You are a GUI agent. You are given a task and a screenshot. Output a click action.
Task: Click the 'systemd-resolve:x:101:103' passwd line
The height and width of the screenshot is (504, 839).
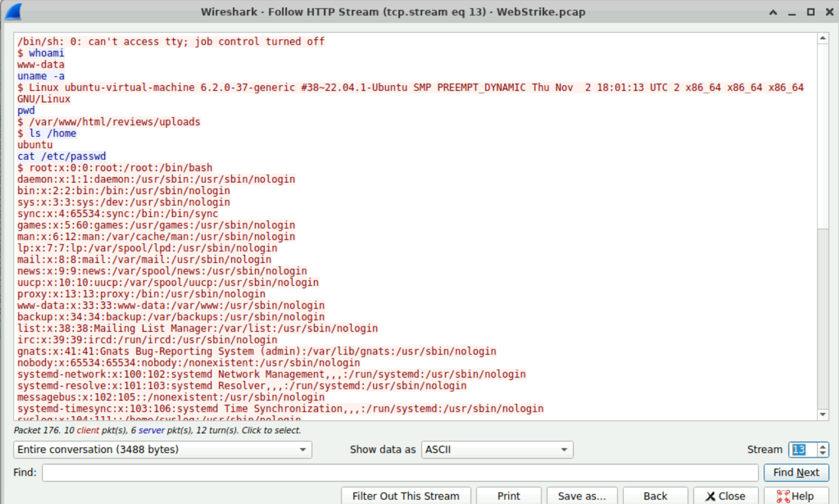coord(243,385)
